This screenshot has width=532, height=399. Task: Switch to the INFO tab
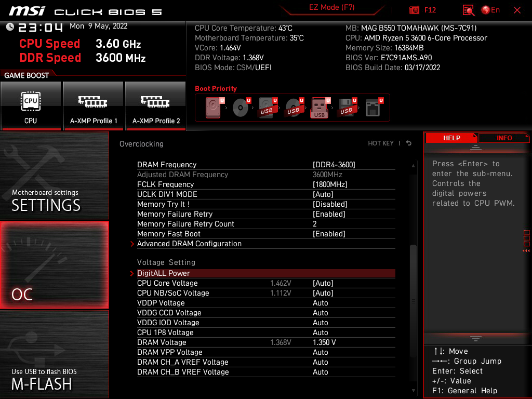click(x=504, y=138)
